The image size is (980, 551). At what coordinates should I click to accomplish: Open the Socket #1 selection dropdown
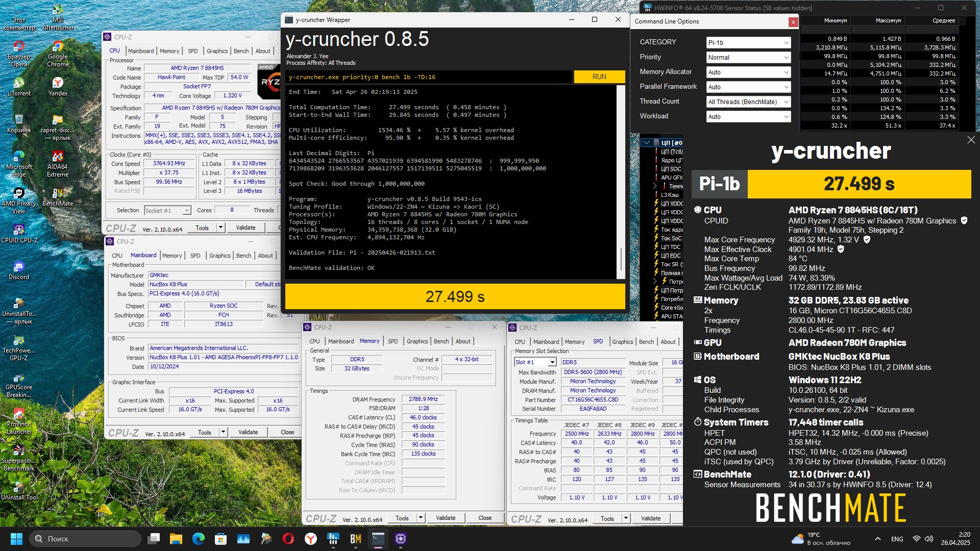(x=167, y=210)
